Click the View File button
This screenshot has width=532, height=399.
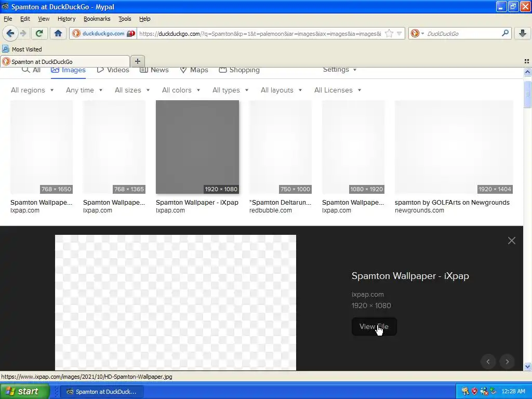pyautogui.click(x=374, y=326)
